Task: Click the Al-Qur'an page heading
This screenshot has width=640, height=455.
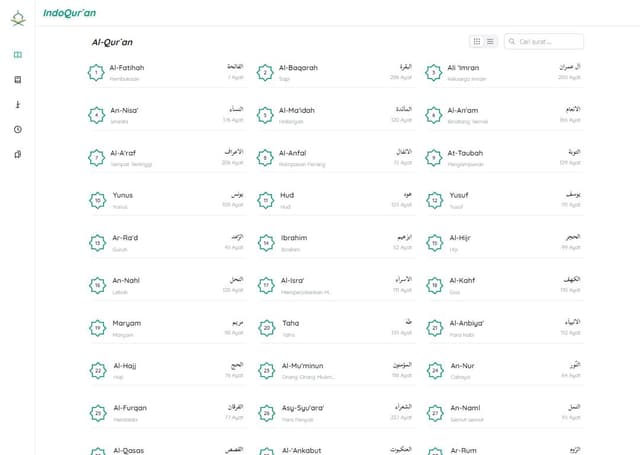Action: tap(112, 42)
